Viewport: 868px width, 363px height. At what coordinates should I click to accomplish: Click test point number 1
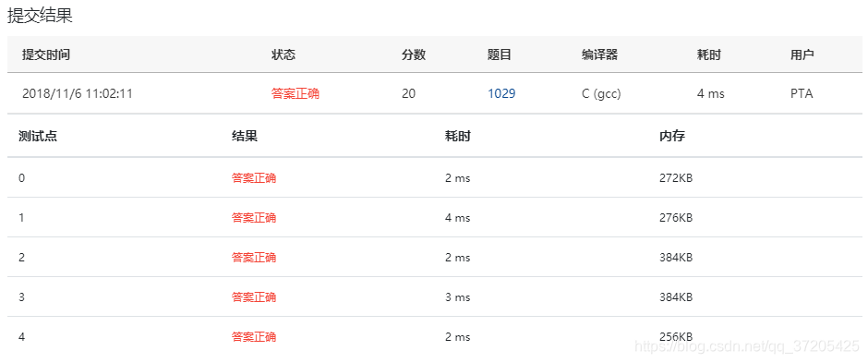tap(21, 217)
